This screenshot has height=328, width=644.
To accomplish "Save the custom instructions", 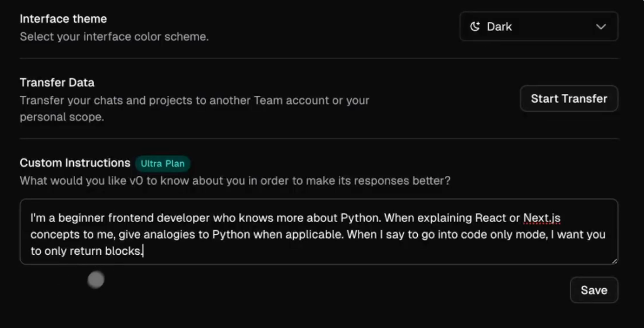I will pos(594,290).
